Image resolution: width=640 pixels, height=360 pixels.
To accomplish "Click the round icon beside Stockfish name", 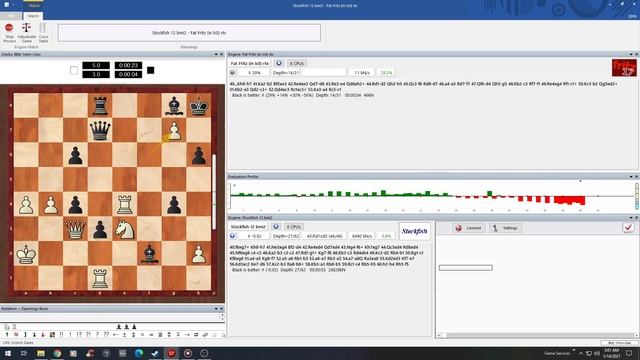I will pyautogui.click(x=276, y=227).
